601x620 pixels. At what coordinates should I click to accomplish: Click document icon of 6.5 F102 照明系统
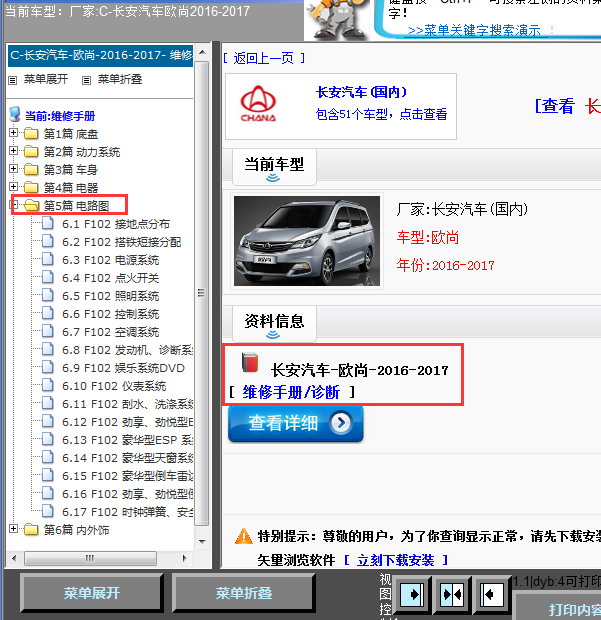point(48,295)
